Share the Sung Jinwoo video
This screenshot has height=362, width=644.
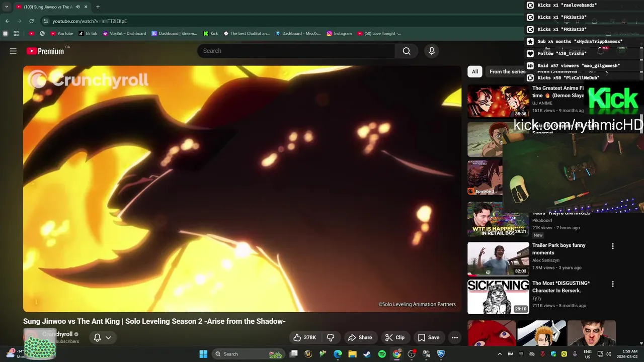360,337
